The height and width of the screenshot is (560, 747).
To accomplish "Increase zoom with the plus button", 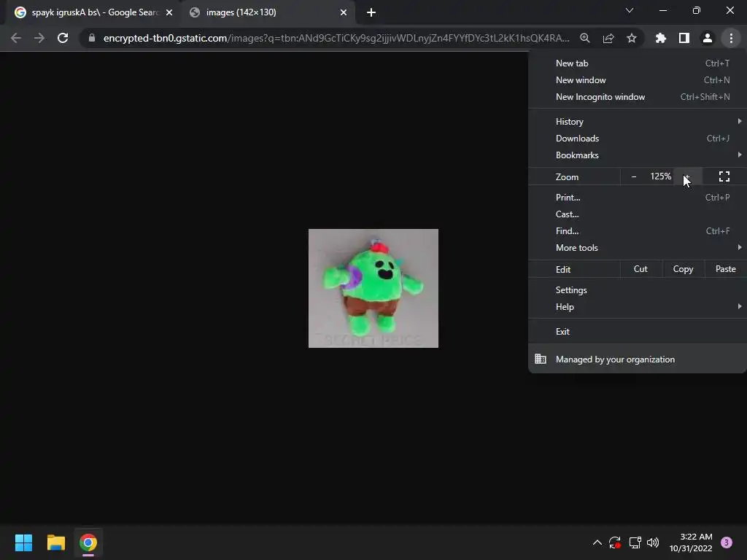I will [686, 176].
